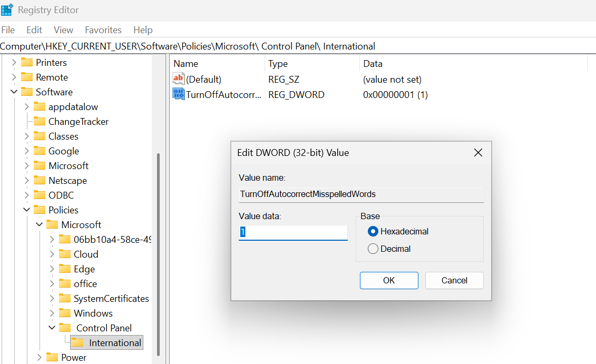Select the SystemCertificates folder icon
This screenshot has height=364, width=596.
tap(65, 298)
